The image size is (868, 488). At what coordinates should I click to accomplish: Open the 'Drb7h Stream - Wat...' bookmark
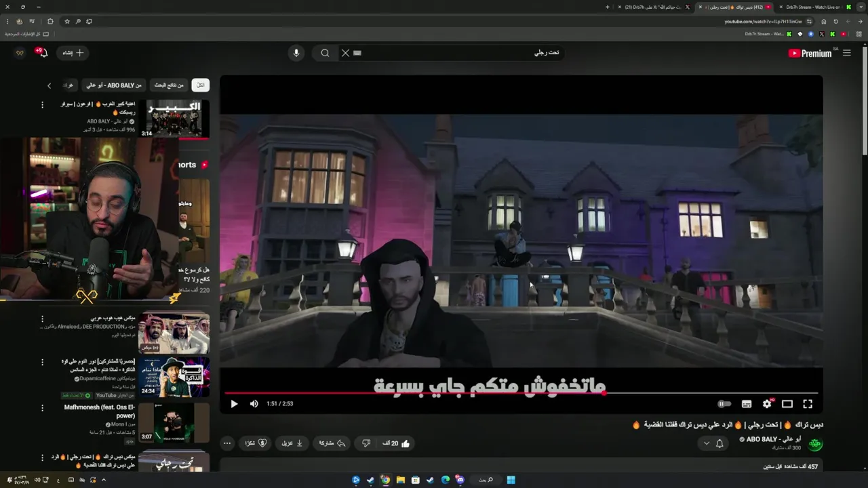coord(768,34)
